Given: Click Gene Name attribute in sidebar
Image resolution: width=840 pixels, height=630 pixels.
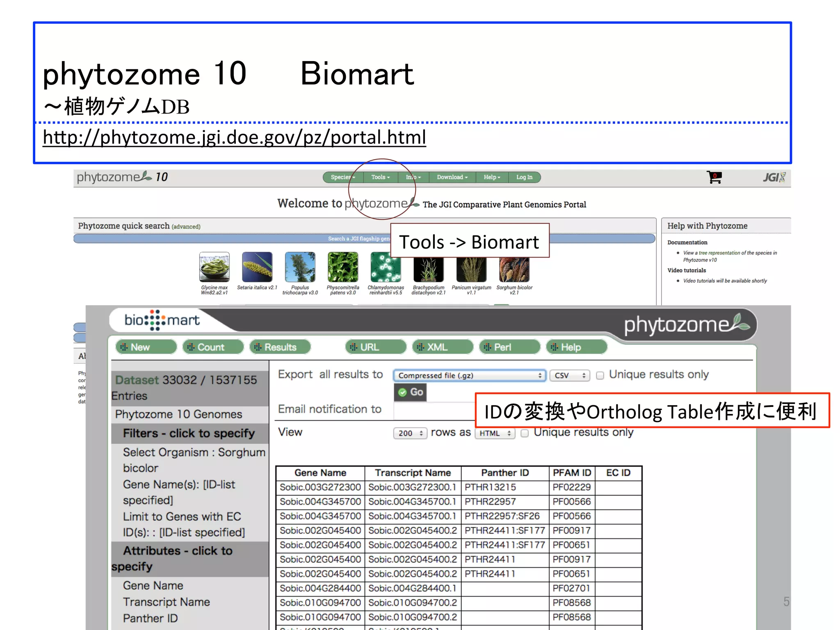Looking at the screenshot, I should 153,586.
